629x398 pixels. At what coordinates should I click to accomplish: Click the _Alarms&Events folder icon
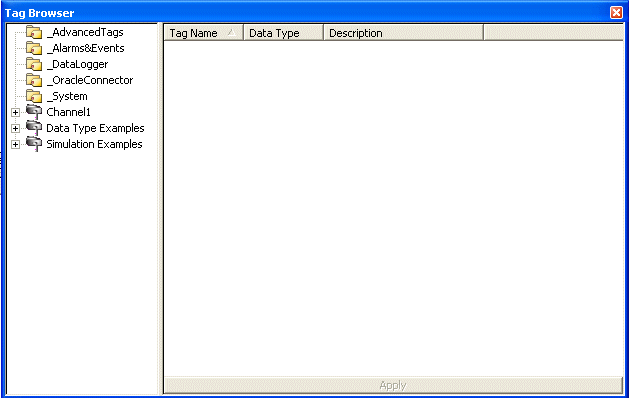[x=34, y=48]
